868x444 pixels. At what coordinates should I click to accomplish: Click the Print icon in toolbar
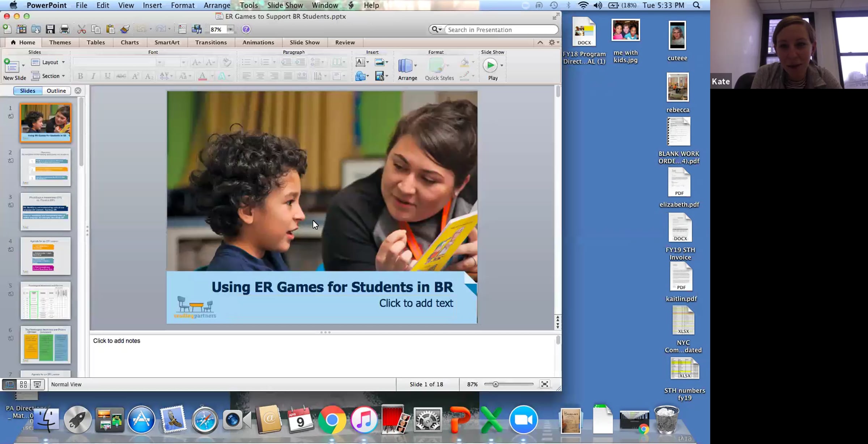64,29
